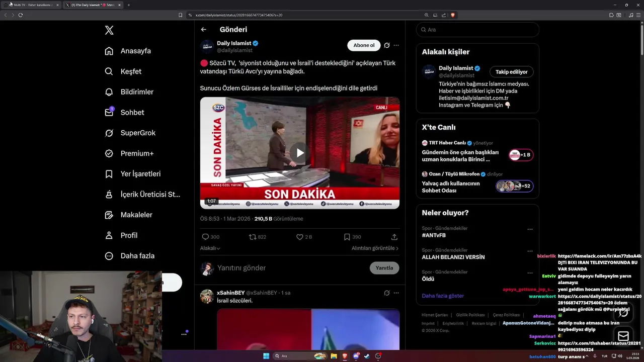The width and height of the screenshot is (644, 362).
Task: Open Çerez Politikası footer link
Action: (x=506, y=315)
